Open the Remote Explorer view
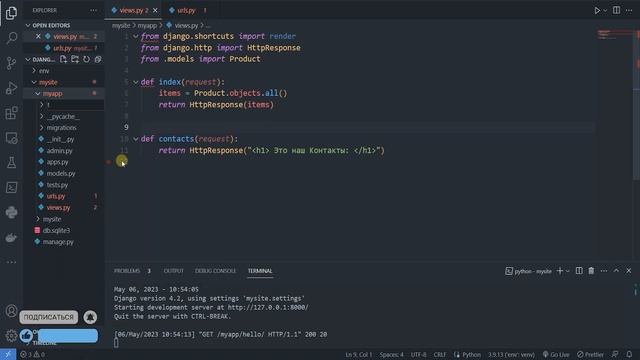This screenshot has height=360, width=640. (x=11, y=138)
